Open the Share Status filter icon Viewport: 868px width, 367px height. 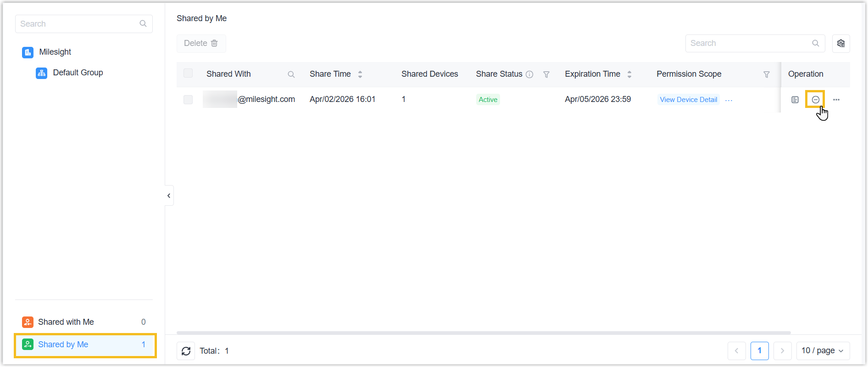point(546,74)
